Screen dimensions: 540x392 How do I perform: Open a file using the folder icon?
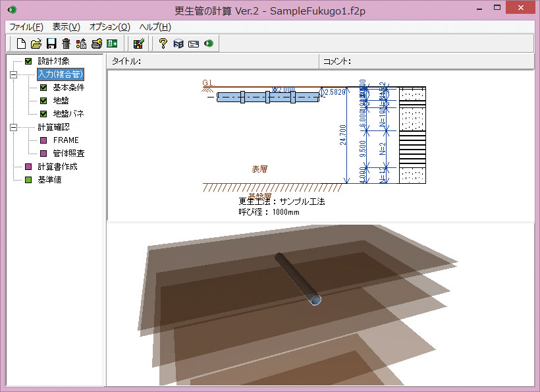click(36, 43)
